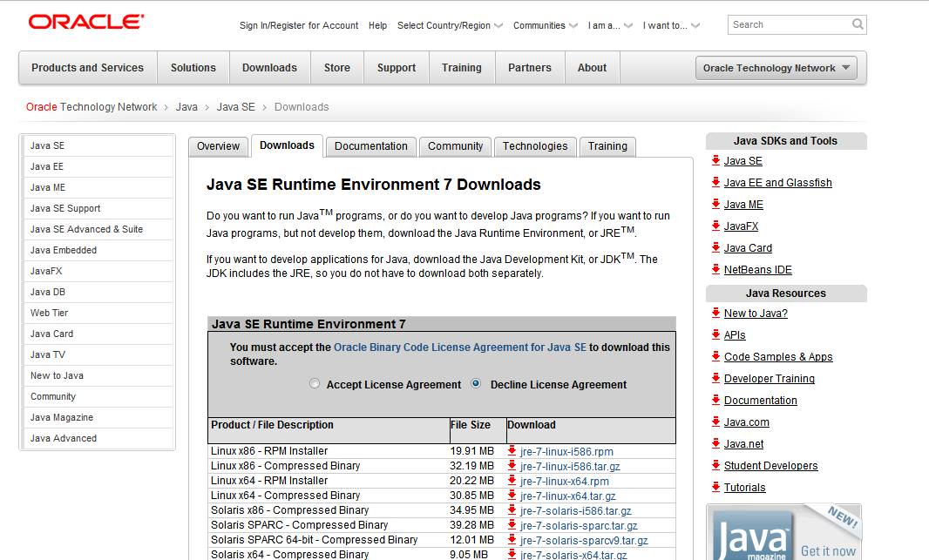Click the Oracle logo
929x560 pixels.
pyautogui.click(x=85, y=22)
